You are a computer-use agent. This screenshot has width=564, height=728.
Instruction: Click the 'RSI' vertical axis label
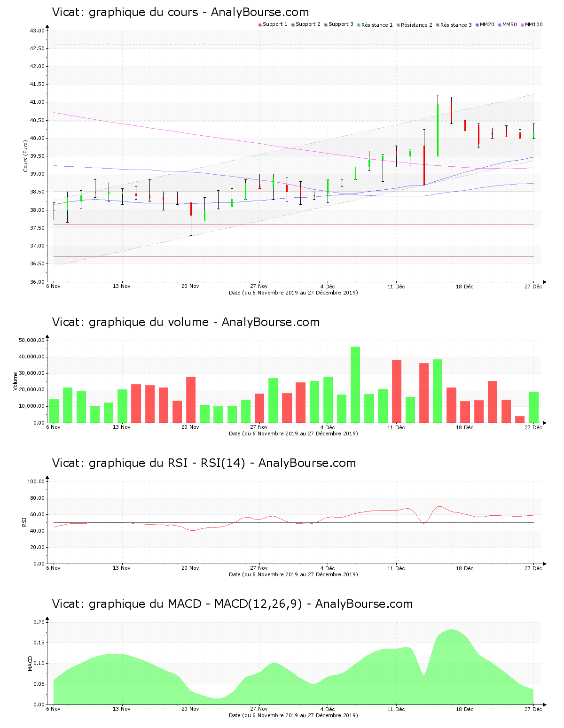coord(24,522)
